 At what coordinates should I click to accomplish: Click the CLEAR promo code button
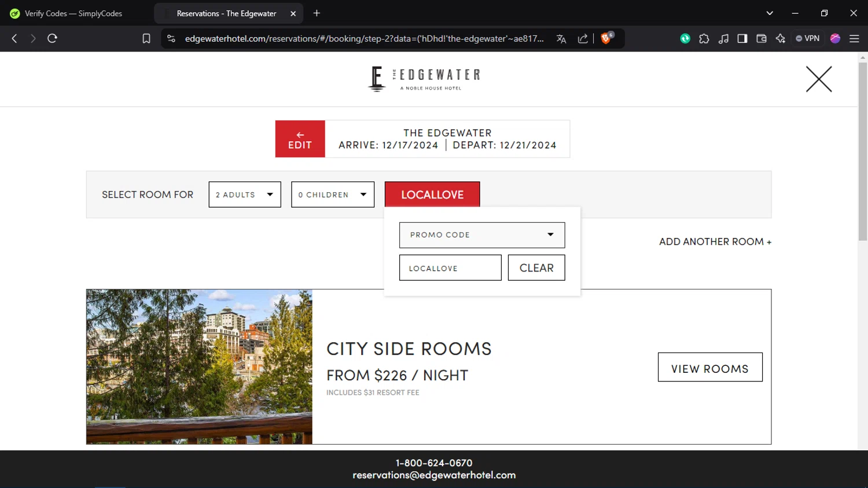point(536,268)
